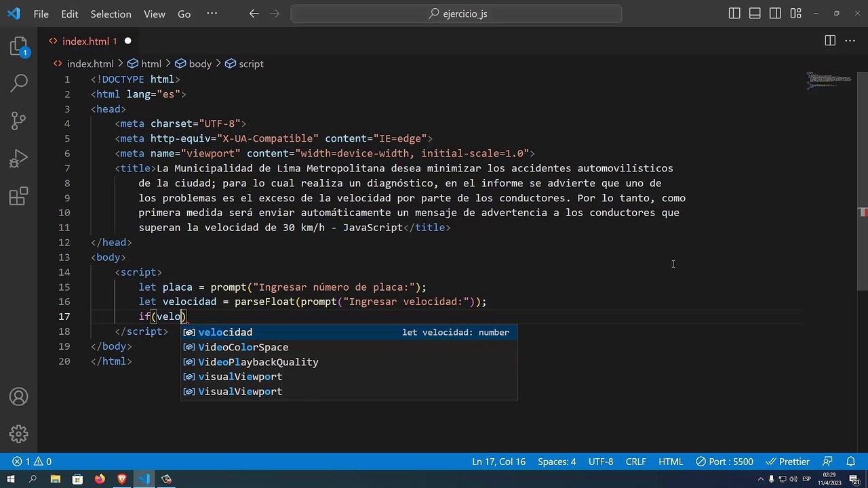Open the Search view in activity bar
The width and height of the screenshot is (868, 488).
click(x=18, y=83)
